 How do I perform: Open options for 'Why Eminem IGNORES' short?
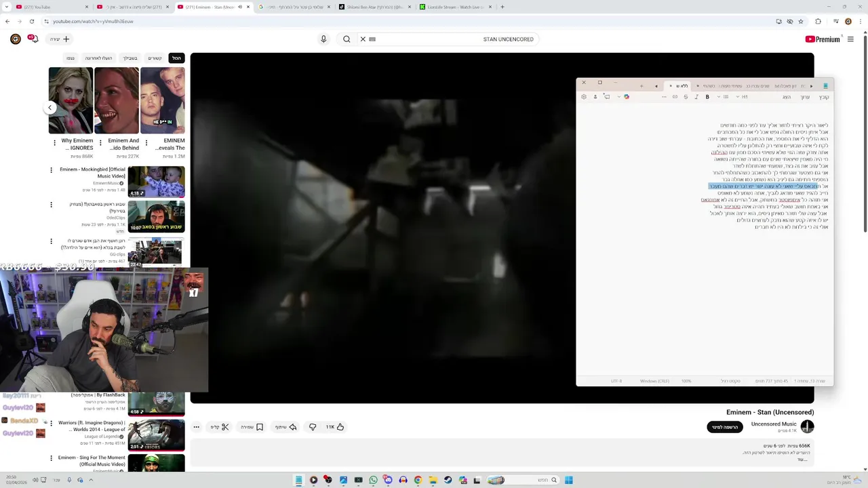click(x=54, y=143)
